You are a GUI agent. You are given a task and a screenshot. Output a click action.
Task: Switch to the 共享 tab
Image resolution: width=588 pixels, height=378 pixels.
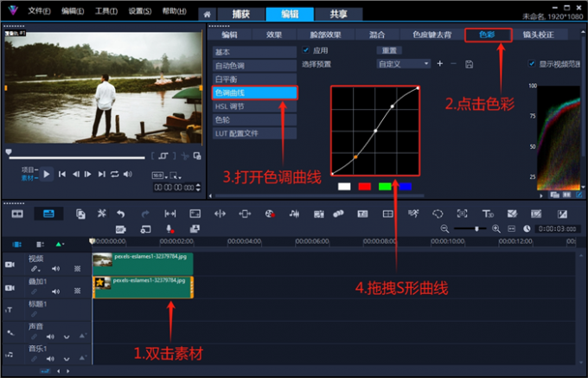point(339,14)
